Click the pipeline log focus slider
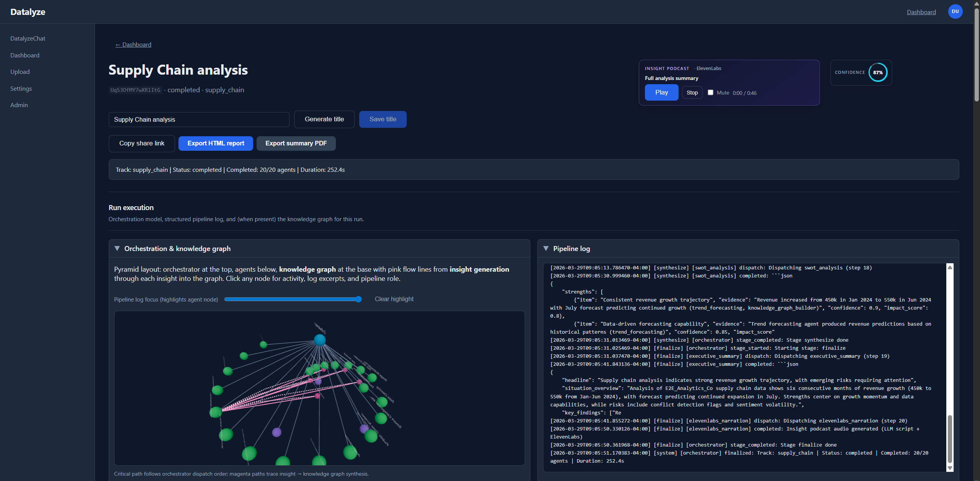This screenshot has width=980, height=481. click(x=293, y=299)
